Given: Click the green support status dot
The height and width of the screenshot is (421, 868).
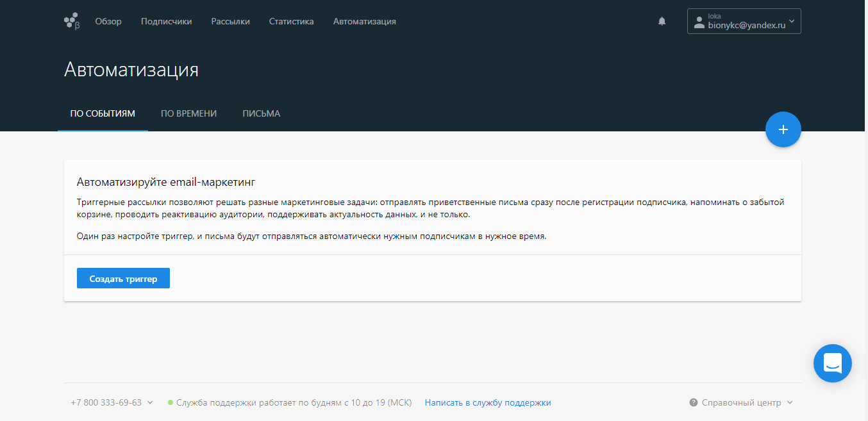Looking at the screenshot, I should (x=171, y=402).
